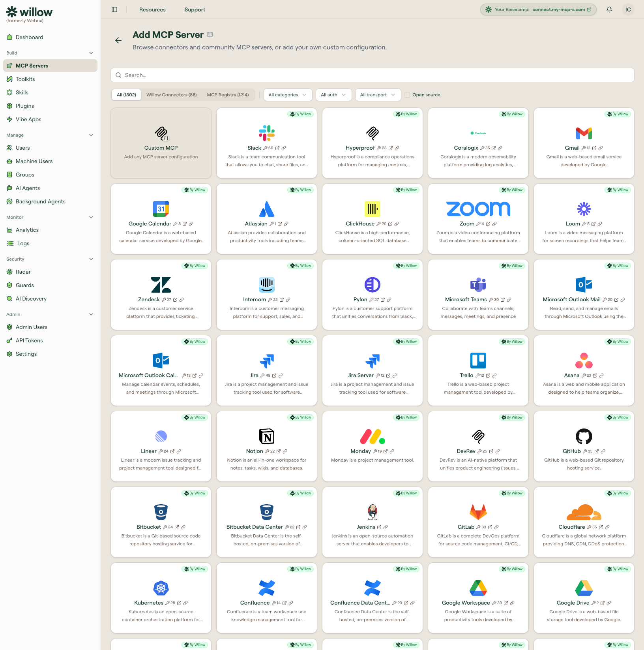Open the All auth dropdown
Screen dimensions: 644x650
pos(333,95)
